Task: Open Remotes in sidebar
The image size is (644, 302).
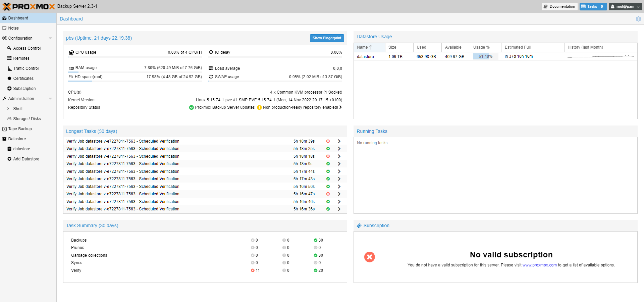Action: tap(28, 58)
